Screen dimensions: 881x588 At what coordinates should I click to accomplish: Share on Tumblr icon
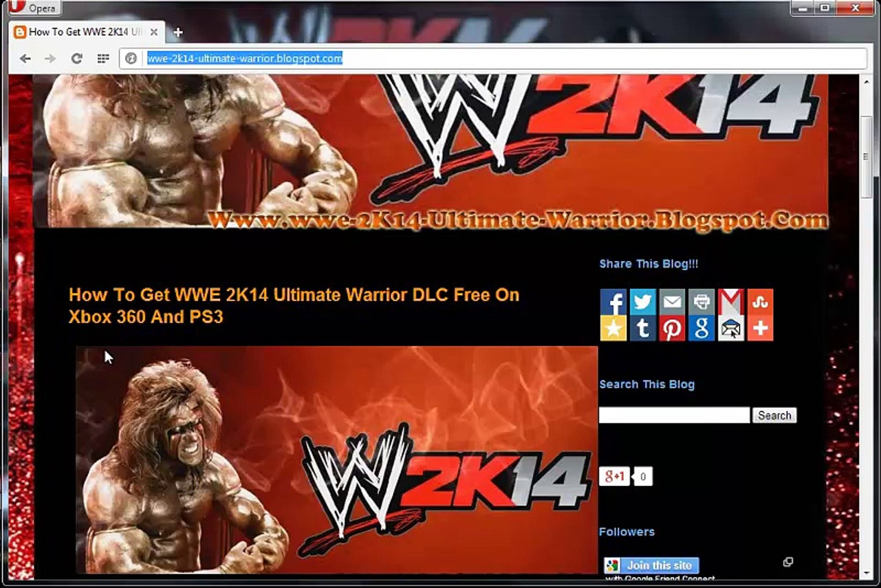(642, 328)
